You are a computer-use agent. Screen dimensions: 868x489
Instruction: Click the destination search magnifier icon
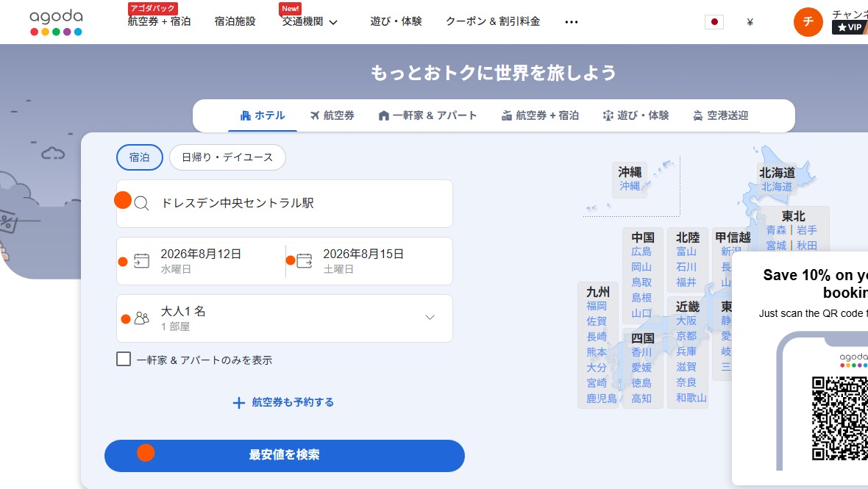coord(141,203)
